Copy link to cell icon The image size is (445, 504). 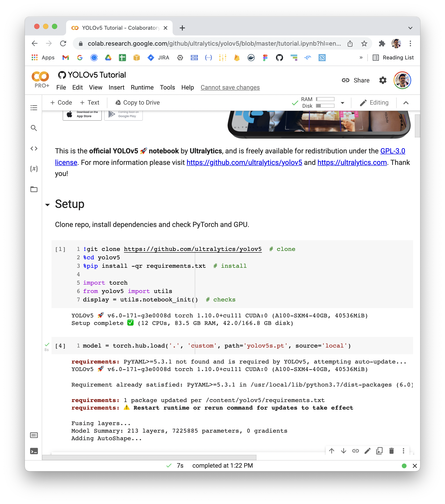pyautogui.click(x=355, y=451)
